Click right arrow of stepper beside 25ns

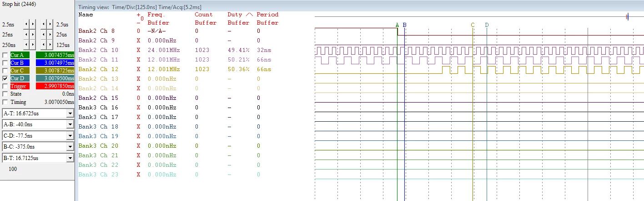(32, 35)
